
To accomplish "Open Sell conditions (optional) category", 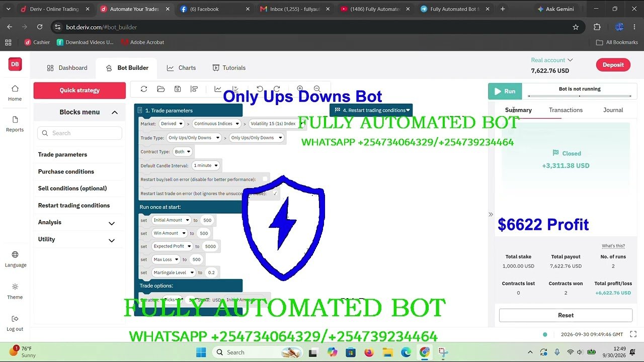I will click(72, 188).
